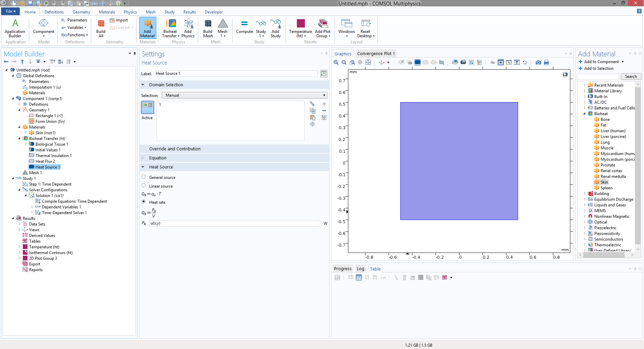Open the Selection Manual dropdown
The width and height of the screenshot is (644, 349).
(244, 95)
